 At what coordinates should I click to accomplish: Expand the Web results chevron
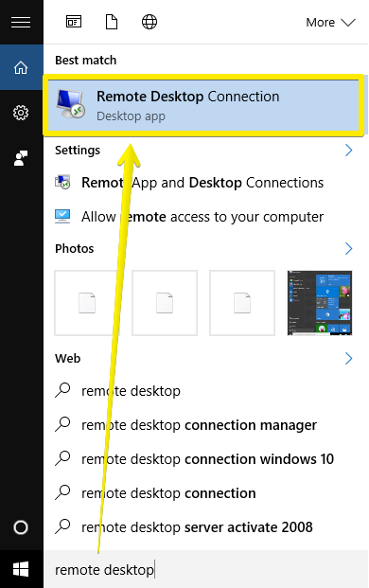[349, 359]
